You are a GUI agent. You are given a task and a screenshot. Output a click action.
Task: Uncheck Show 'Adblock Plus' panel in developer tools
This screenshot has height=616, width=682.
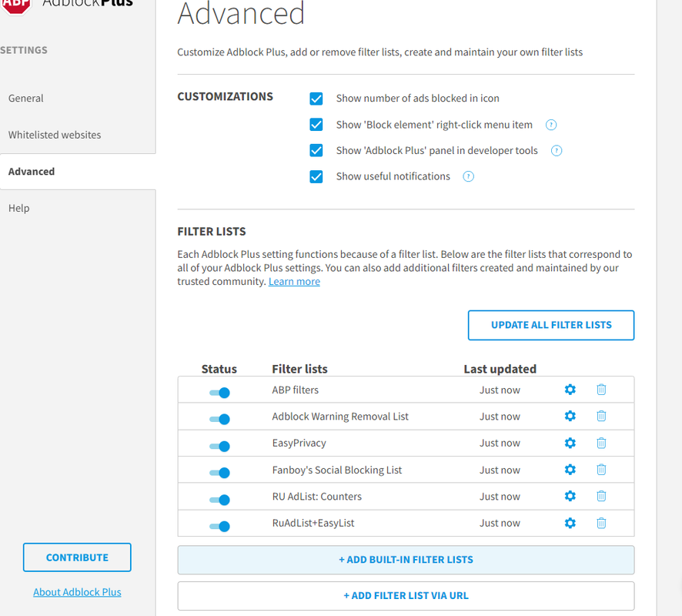tap(316, 150)
